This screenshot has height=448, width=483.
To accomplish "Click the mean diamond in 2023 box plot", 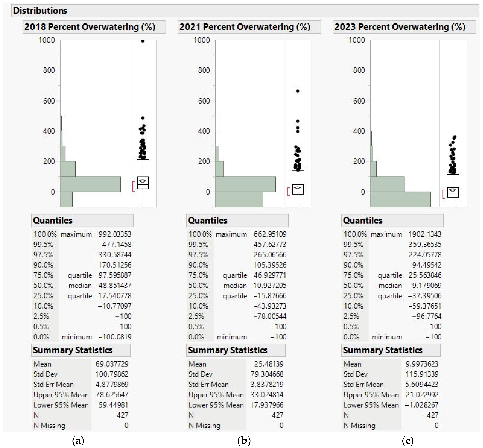I will tap(453, 190).
